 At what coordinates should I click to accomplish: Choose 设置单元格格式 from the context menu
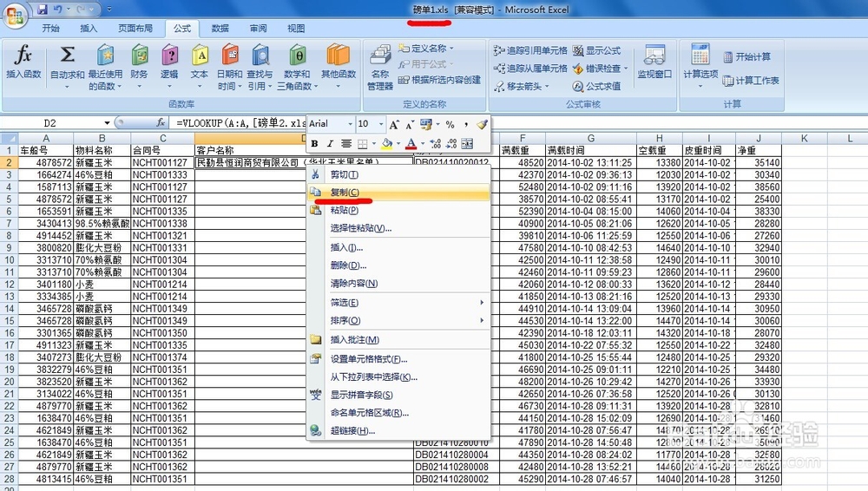pyautogui.click(x=398, y=359)
